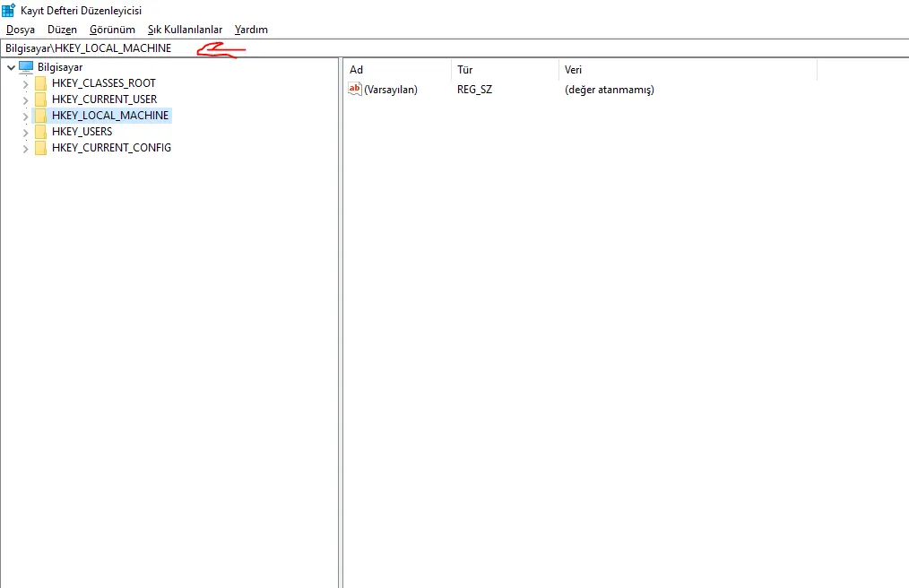Expand the HKEY_LOCAL_MACHINE key
The image size is (909, 588).
point(25,116)
